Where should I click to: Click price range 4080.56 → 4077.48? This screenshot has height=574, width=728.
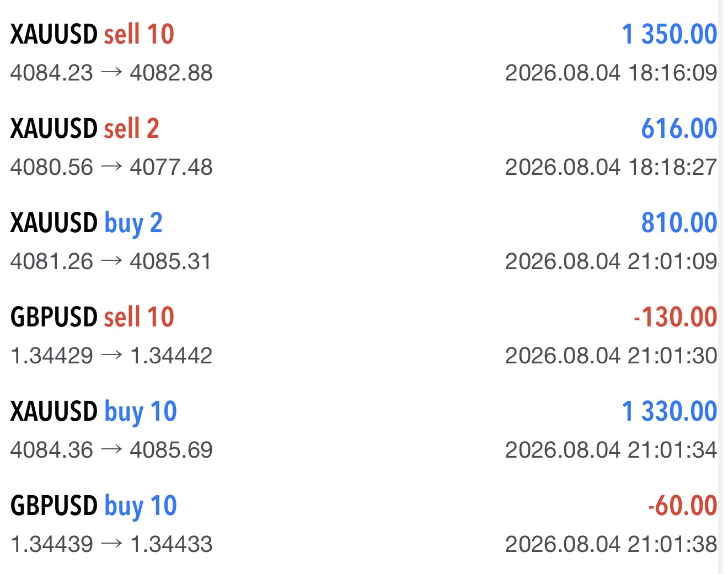111,167
